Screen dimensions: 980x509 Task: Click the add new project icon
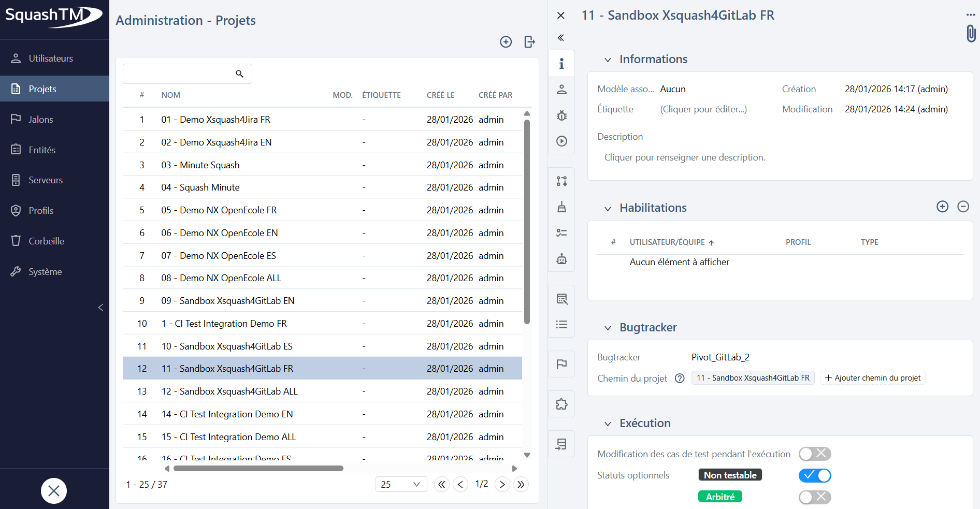506,42
